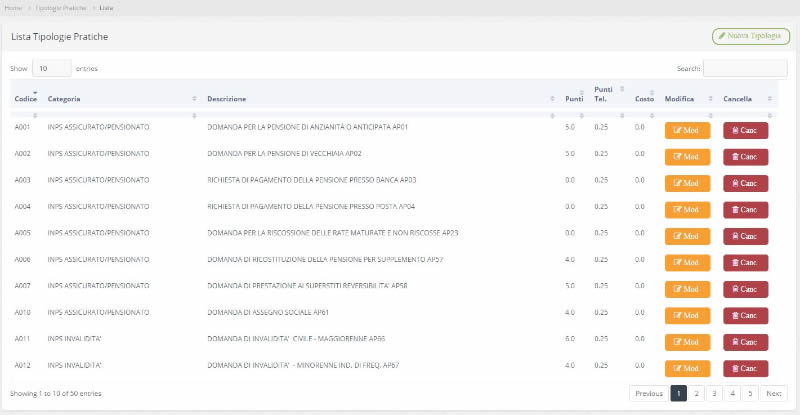
Task: Edit row A004 with Mod button
Action: click(x=687, y=210)
